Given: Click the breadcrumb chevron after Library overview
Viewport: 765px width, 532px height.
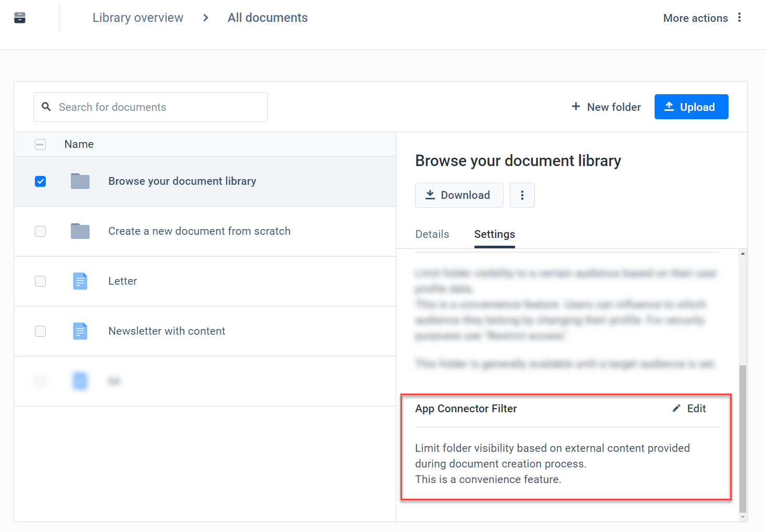Looking at the screenshot, I should pyautogui.click(x=205, y=17).
